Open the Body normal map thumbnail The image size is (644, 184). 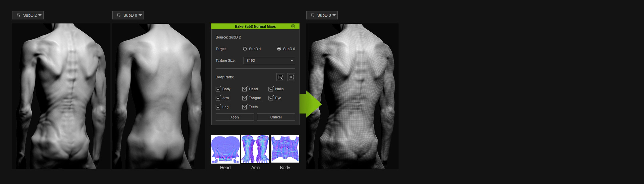285,149
